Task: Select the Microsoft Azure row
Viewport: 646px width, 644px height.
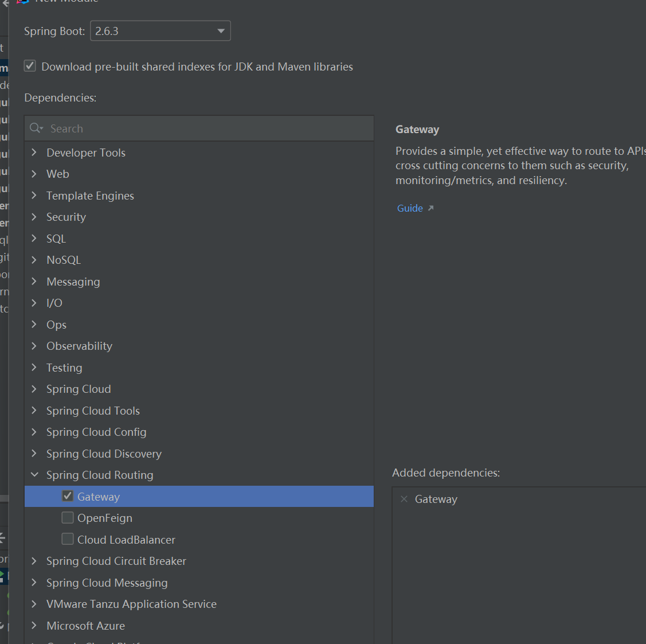Action: [199, 626]
